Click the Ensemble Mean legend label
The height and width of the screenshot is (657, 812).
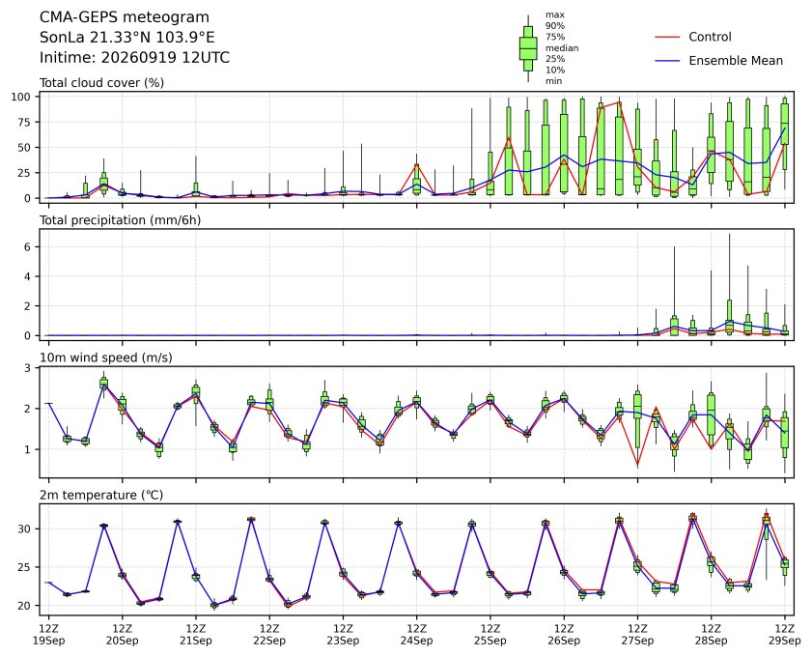click(x=736, y=61)
